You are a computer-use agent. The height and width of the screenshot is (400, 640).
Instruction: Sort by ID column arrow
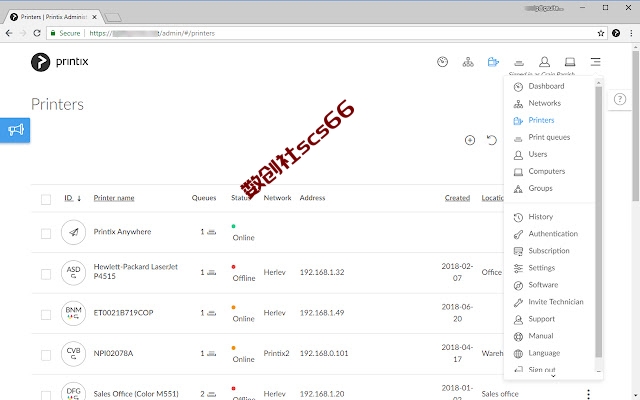pos(79,198)
